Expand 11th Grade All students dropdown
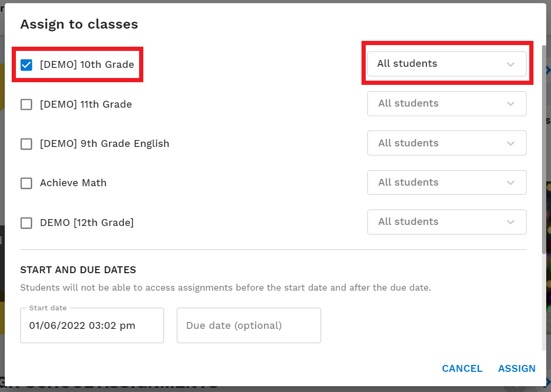The height and width of the screenshot is (392, 551). (446, 103)
